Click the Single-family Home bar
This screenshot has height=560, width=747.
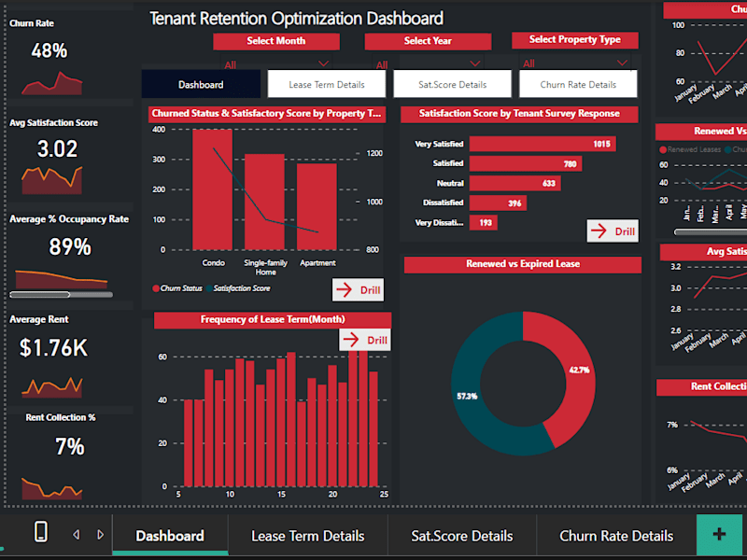click(264, 202)
